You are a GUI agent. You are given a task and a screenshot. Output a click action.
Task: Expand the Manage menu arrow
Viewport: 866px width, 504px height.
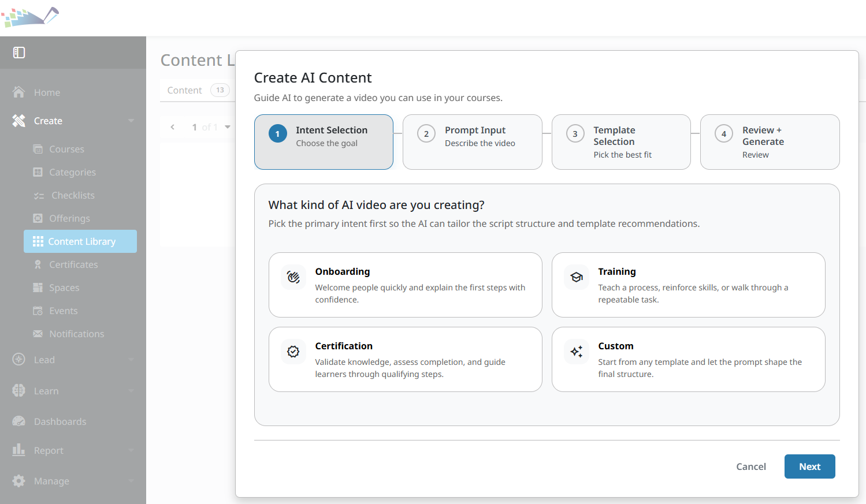[x=131, y=481]
